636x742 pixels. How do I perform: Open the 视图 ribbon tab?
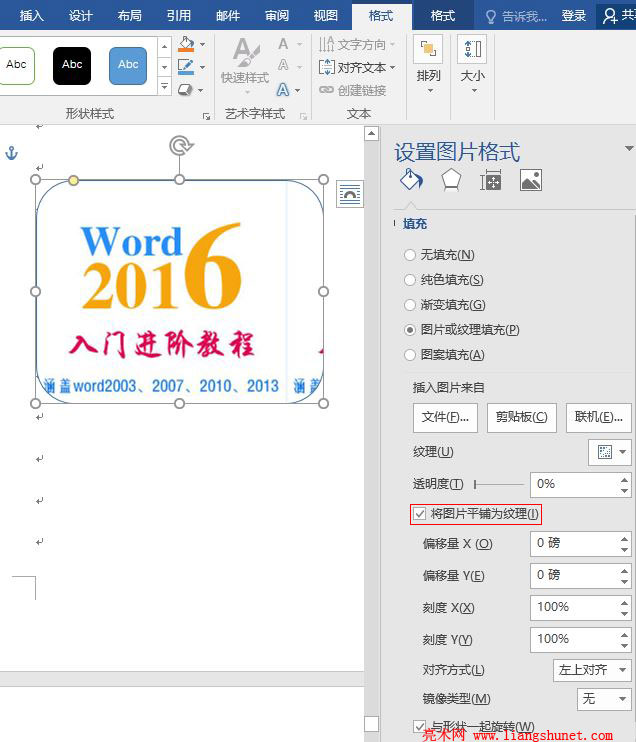click(x=326, y=16)
